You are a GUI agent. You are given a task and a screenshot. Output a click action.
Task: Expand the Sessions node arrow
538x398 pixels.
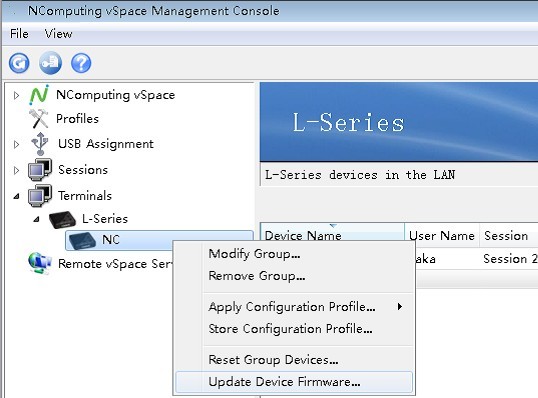16,170
